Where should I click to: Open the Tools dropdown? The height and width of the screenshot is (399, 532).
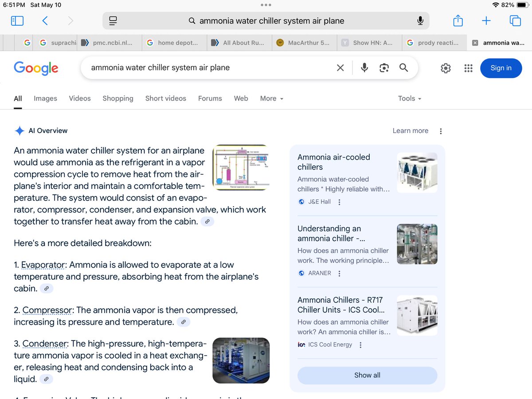click(x=410, y=98)
